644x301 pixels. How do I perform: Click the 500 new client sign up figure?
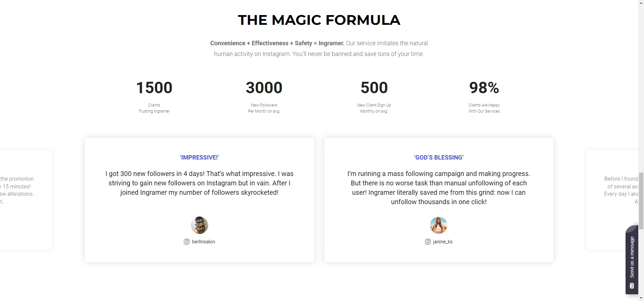(374, 88)
